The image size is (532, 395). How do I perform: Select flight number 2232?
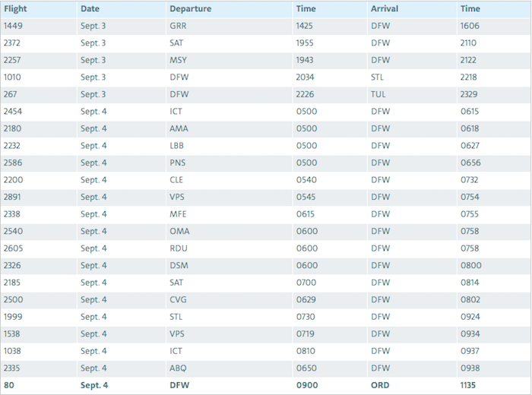[12, 146]
